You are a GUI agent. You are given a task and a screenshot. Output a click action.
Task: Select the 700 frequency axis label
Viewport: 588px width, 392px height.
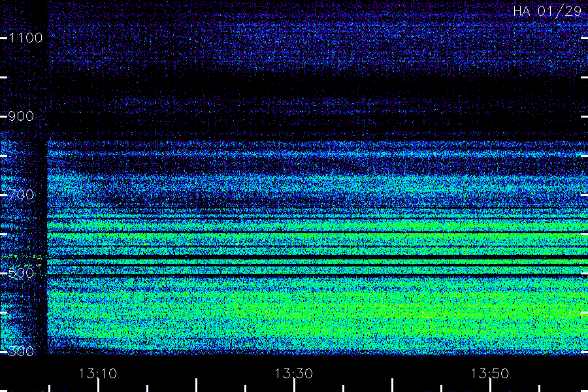(x=21, y=194)
